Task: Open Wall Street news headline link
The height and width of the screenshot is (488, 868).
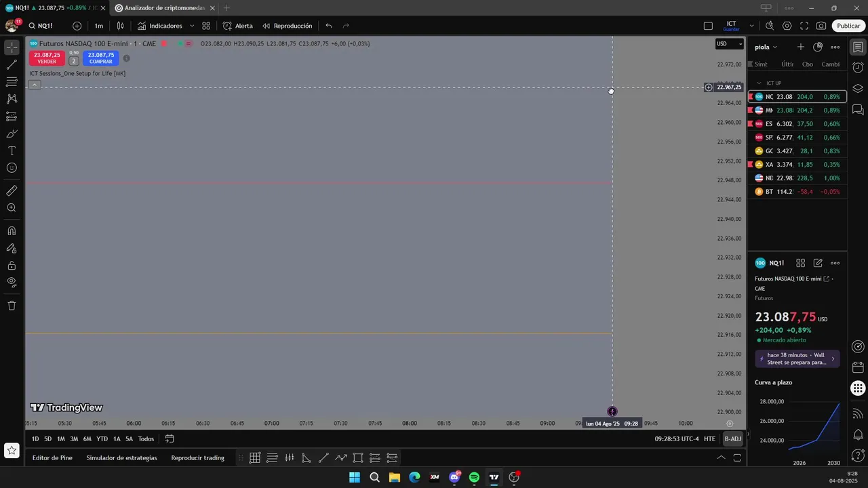Action: (797, 359)
